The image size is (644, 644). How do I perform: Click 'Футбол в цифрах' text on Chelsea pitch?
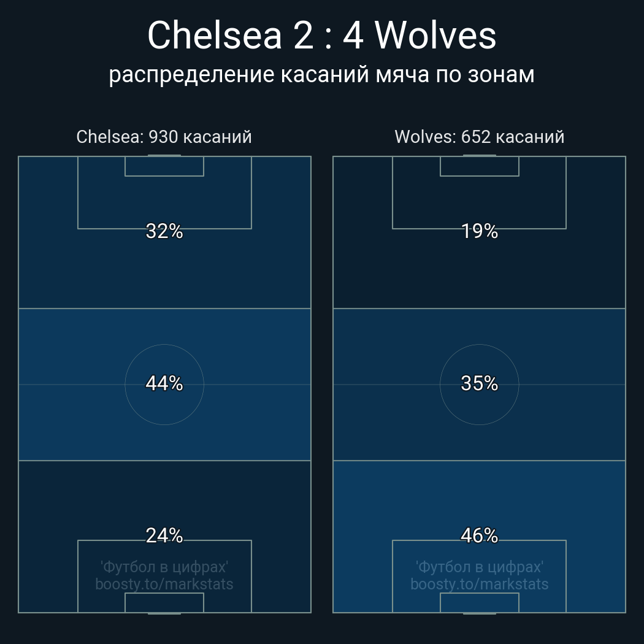click(164, 567)
